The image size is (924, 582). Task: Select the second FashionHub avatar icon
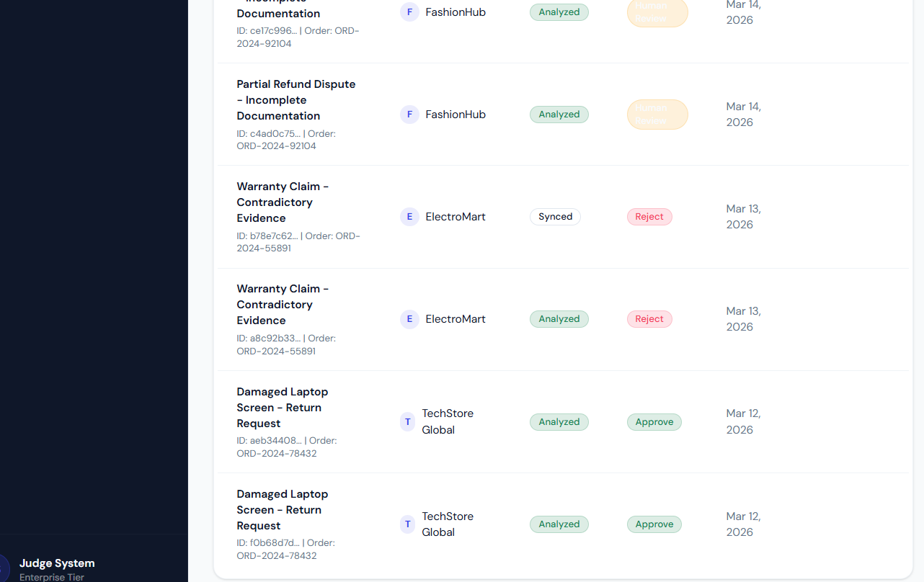[x=409, y=114]
